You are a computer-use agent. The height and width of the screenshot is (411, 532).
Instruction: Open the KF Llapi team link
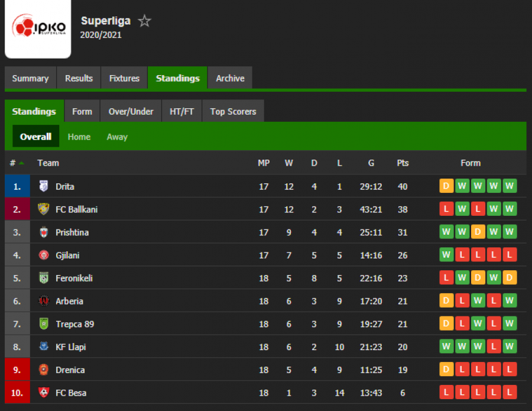(70, 347)
